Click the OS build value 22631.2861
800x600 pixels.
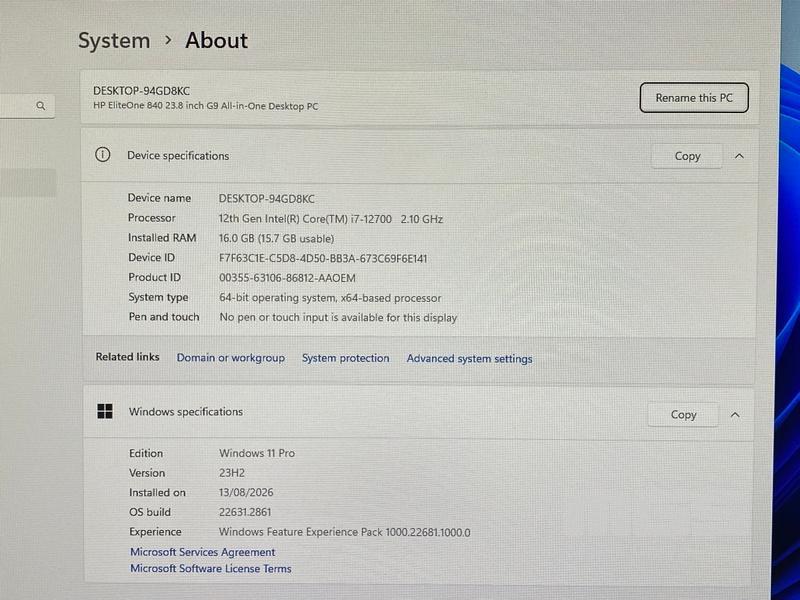click(245, 512)
